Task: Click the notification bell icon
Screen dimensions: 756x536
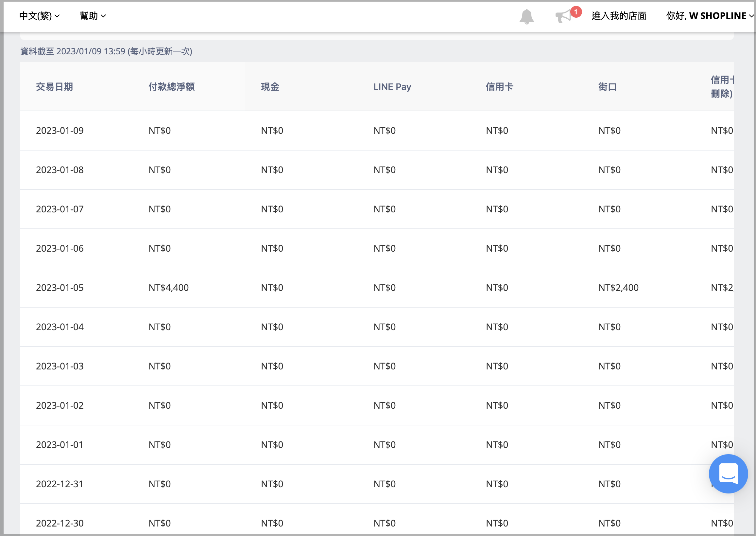Action: pos(526,16)
